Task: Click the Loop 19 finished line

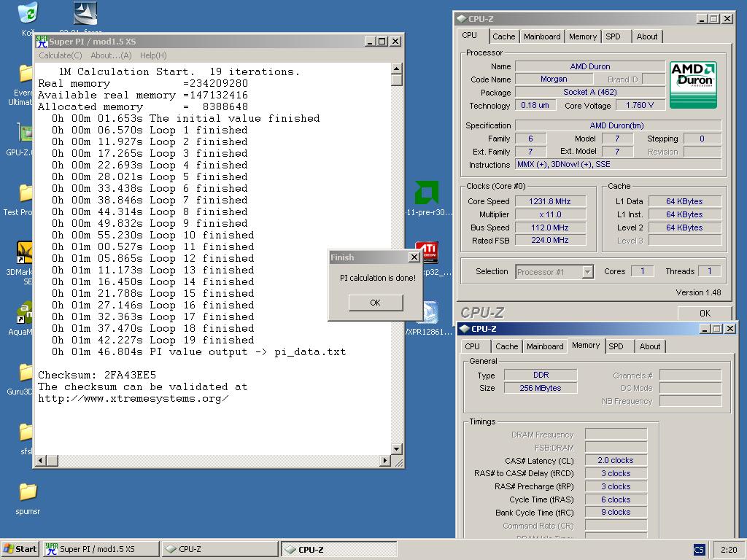Action: coord(153,340)
